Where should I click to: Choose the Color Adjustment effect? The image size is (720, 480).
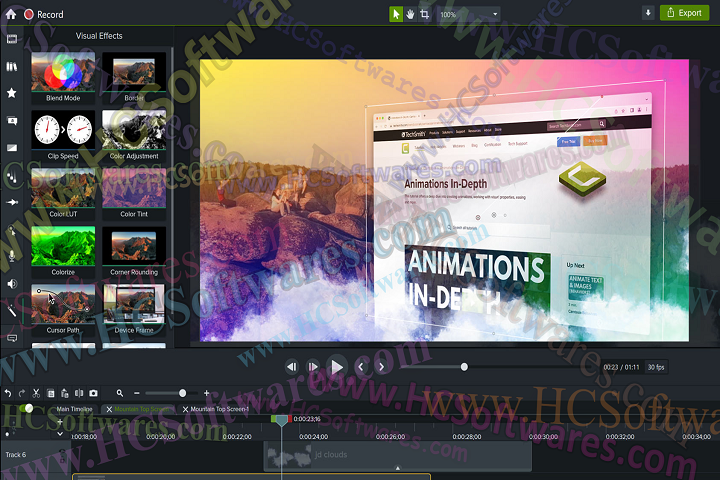(x=134, y=136)
